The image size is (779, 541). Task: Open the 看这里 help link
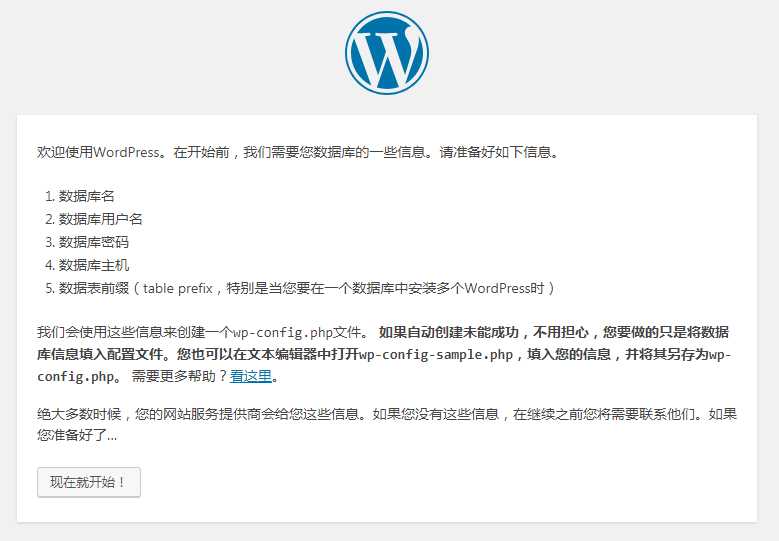[x=251, y=376]
